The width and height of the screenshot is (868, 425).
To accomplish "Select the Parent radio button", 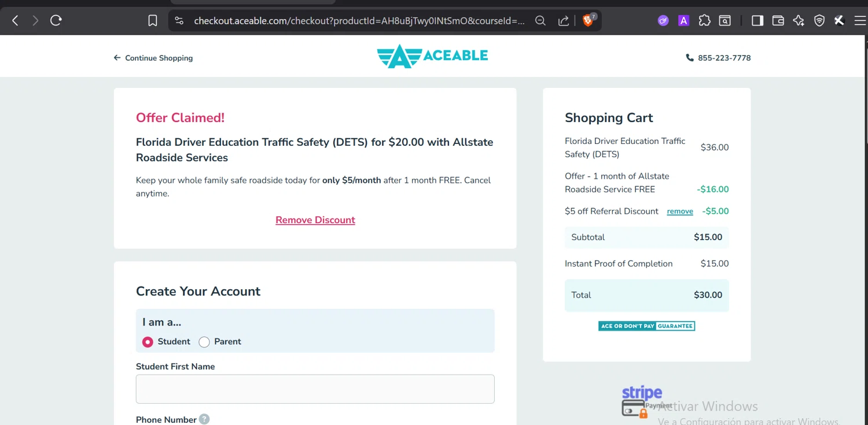I will [204, 342].
